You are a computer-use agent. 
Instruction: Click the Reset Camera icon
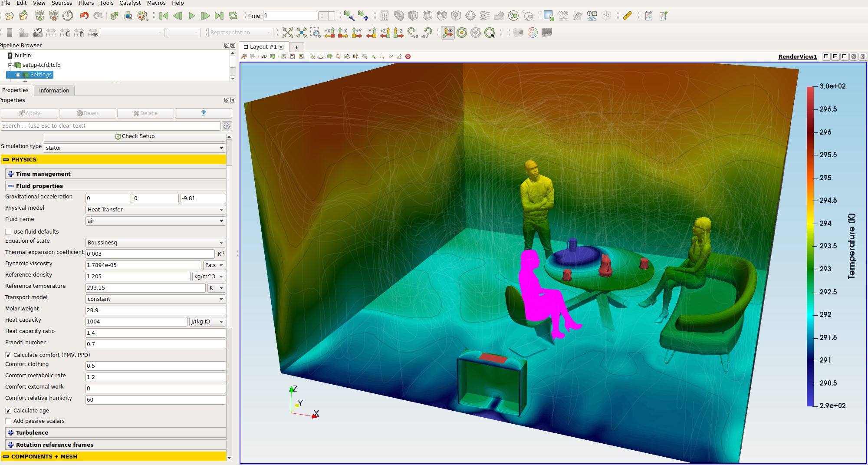pyautogui.click(x=287, y=33)
